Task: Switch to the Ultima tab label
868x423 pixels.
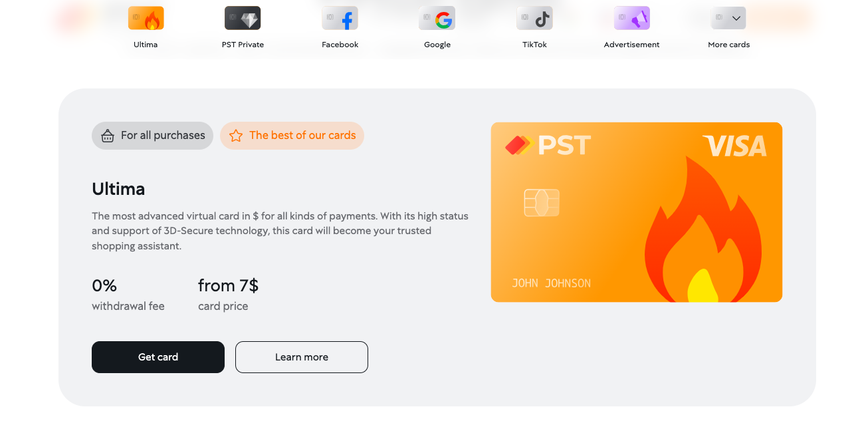Action: (x=146, y=45)
